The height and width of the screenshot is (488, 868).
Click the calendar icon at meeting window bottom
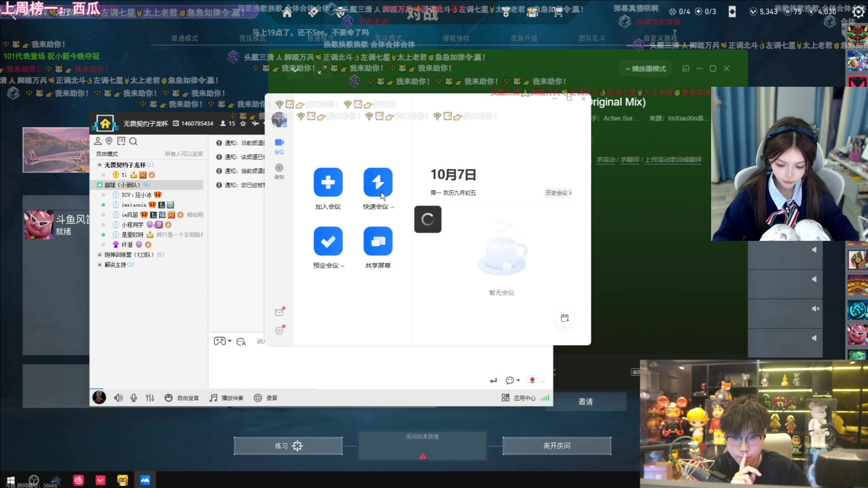pos(565,318)
